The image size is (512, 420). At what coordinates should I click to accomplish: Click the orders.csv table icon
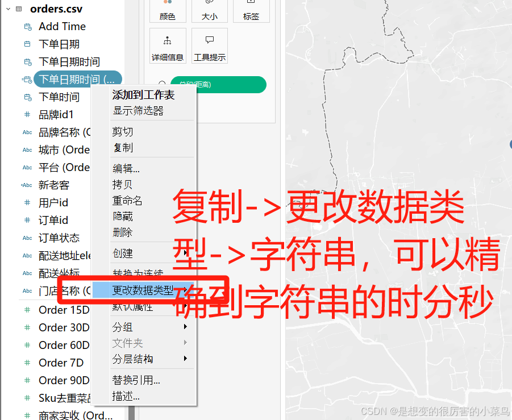pos(19,9)
